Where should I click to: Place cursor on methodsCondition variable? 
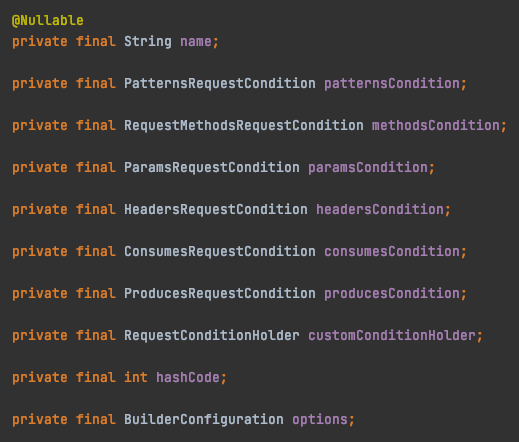pos(436,126)
